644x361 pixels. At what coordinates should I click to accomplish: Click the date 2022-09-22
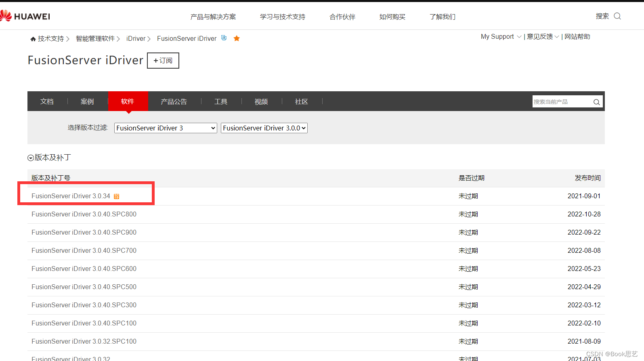pyautogui.click(x=584, y=233)
